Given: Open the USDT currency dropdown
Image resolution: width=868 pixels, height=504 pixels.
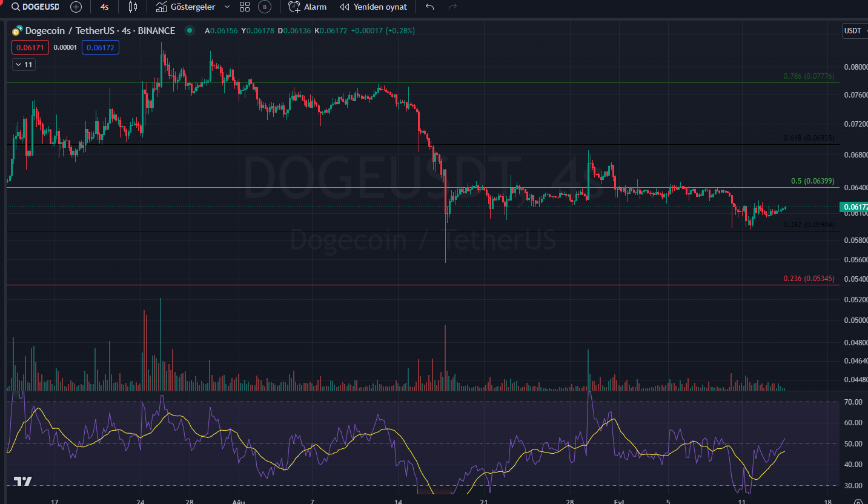Looking at the screenshot, I should [854, 31].
